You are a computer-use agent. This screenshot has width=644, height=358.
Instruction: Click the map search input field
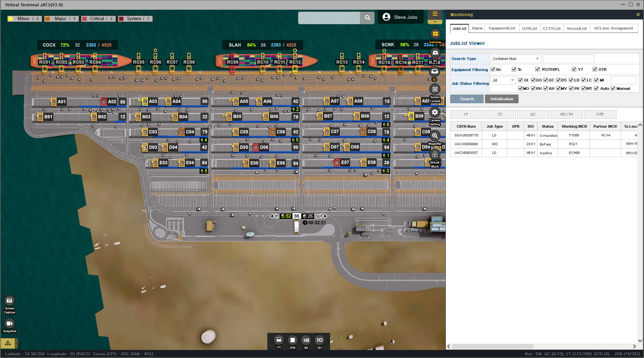[329, 18]
